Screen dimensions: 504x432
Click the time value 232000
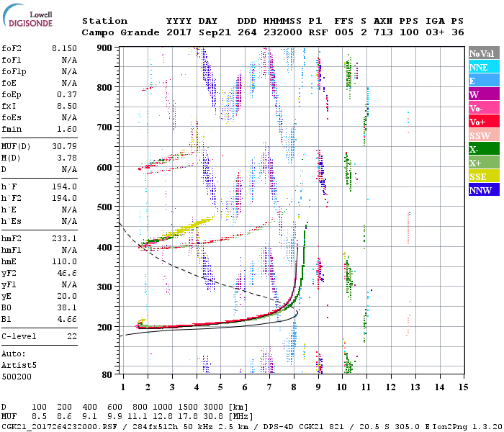282,32
